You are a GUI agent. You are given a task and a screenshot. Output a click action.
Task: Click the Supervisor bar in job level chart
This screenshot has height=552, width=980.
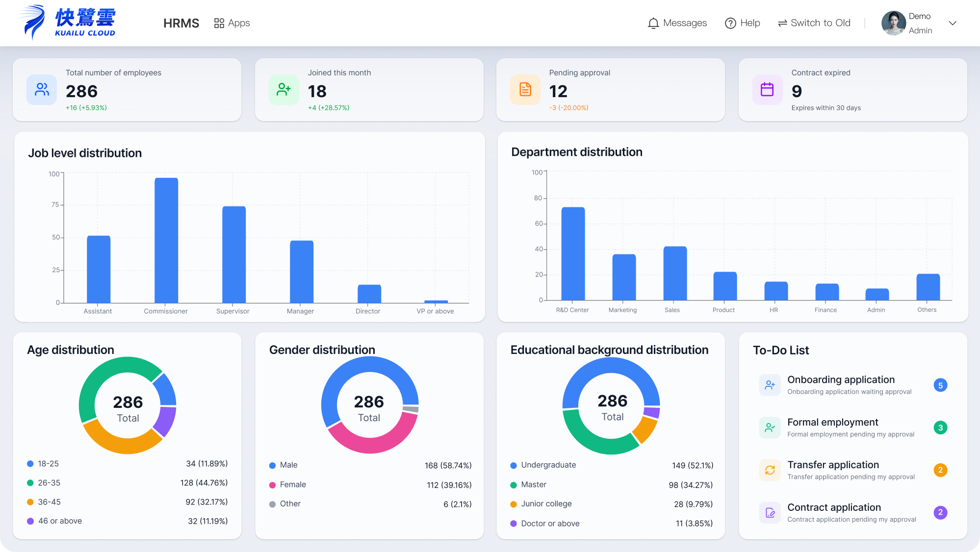click(x=234, y=254)
